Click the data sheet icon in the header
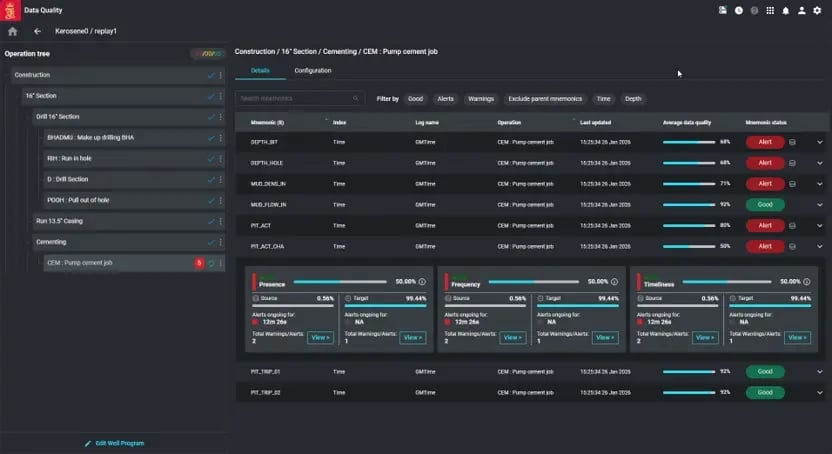The height and width of the screenshot is (454, 832). 723,10
